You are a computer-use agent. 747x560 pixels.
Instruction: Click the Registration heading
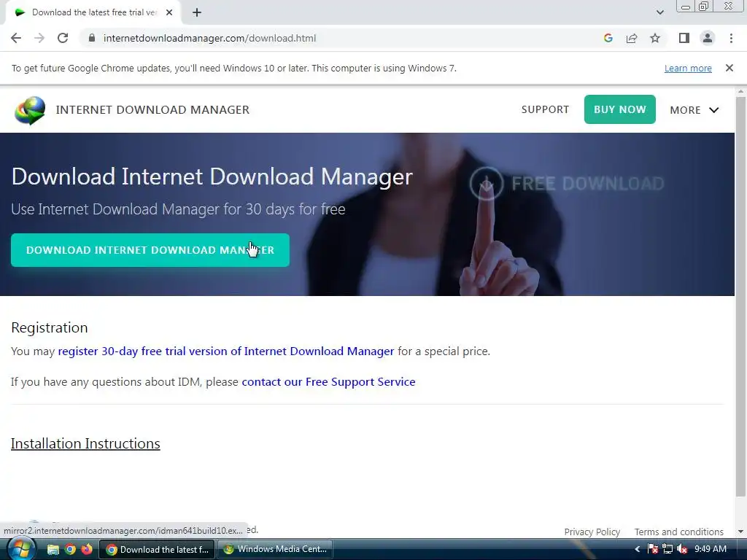50,327
